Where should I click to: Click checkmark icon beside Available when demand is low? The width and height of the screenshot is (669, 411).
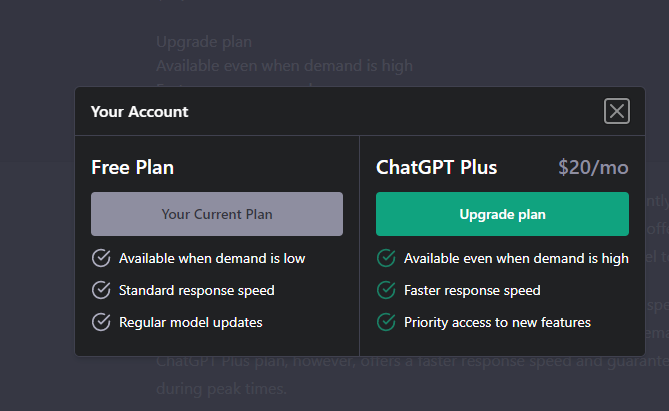click(x=101, y=258)
